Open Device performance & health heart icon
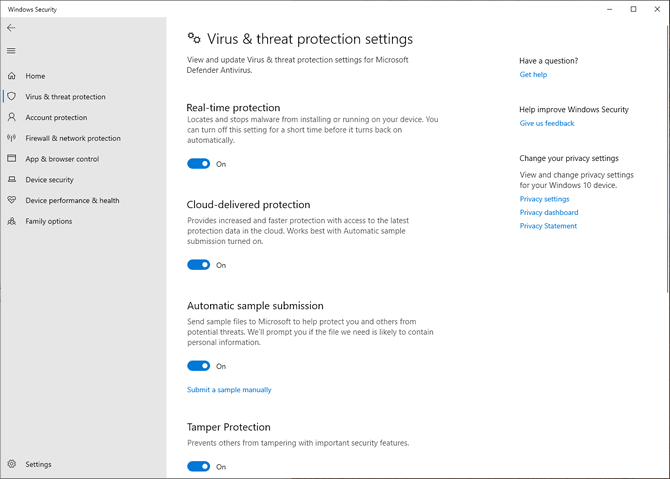 (x=12, y=200)
